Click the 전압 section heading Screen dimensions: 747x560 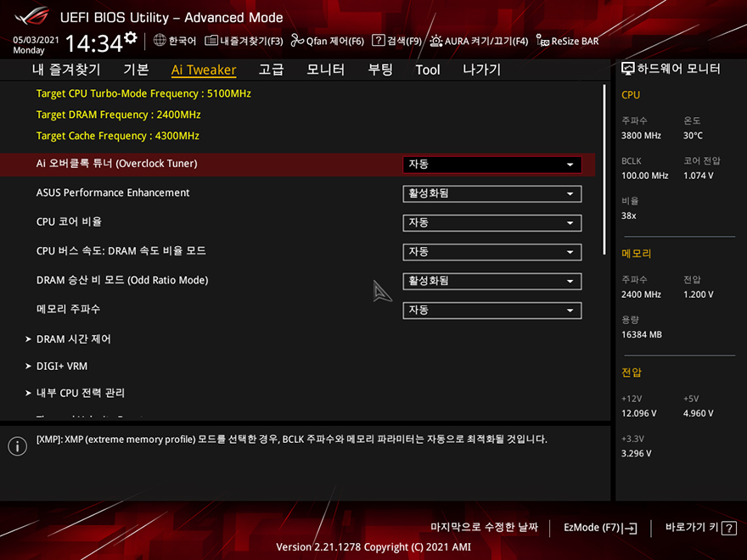[632, 372]
